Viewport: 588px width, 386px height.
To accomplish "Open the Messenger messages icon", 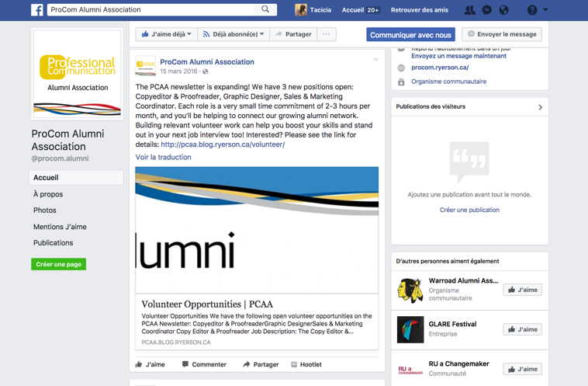I will [486, 10].
